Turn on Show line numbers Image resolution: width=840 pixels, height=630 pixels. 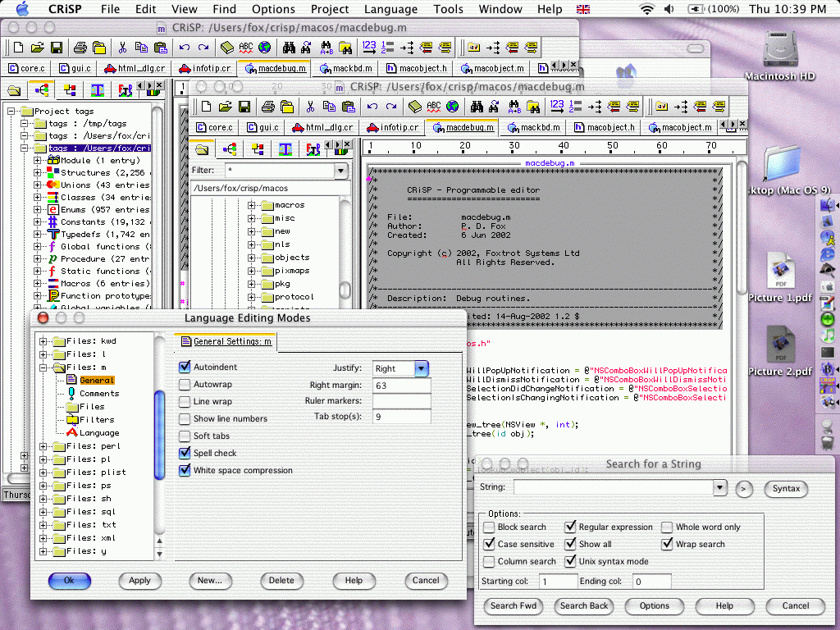185,418
